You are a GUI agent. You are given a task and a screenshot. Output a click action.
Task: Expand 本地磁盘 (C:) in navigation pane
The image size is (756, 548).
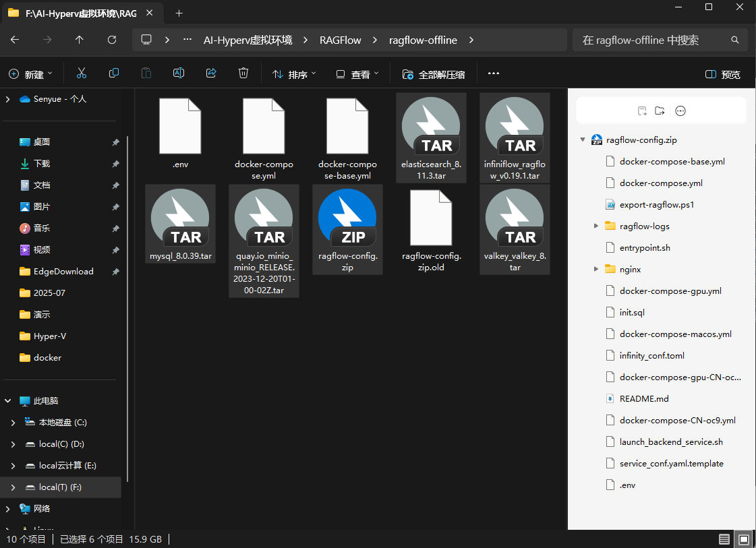tap(13, 422)
